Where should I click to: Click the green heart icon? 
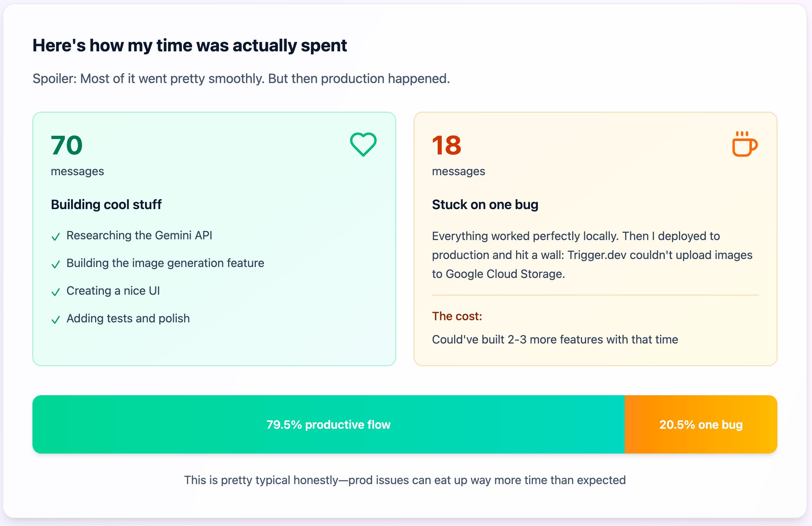click(363, 145)
